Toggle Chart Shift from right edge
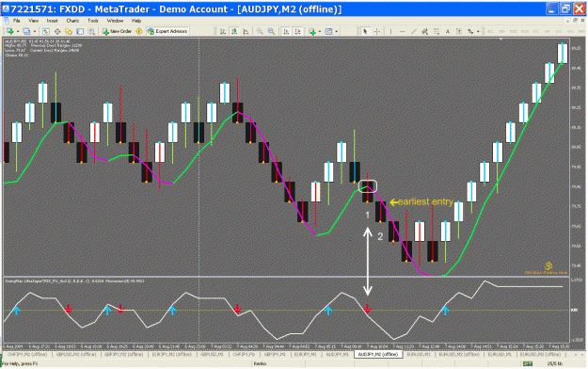This screenshot has width=588, height=369. pyautogui.click(x=297, y=31)
